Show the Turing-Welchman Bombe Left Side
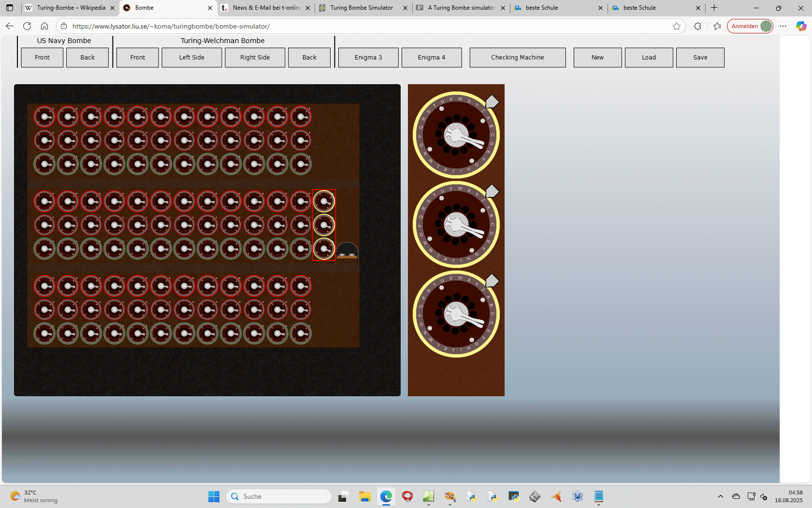The width and height of the screenshot is (812, 508). tap(191, 58)
